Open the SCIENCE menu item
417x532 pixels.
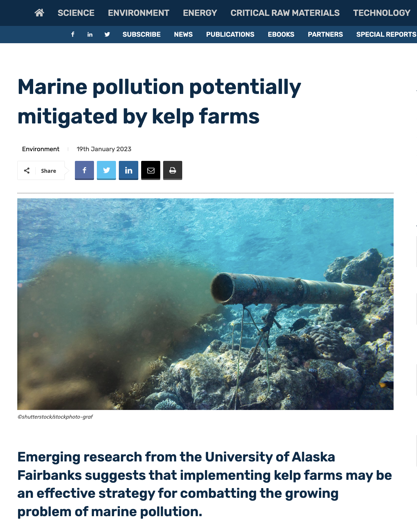(x=76, y=13)
